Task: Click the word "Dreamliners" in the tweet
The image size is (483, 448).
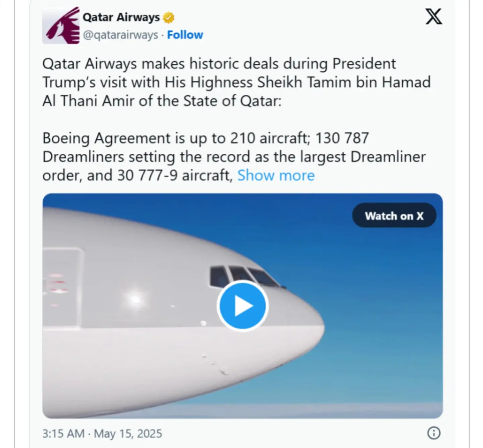Action: [x=83, y=157]
